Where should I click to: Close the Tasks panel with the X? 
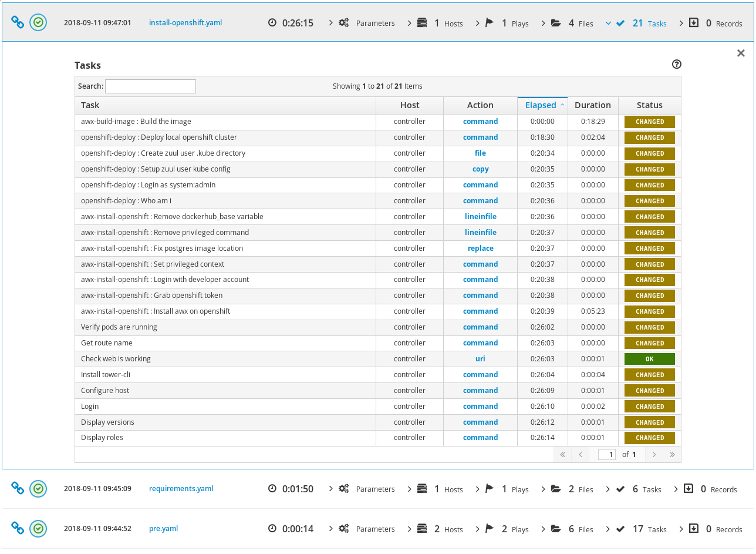tap(741, 53)
